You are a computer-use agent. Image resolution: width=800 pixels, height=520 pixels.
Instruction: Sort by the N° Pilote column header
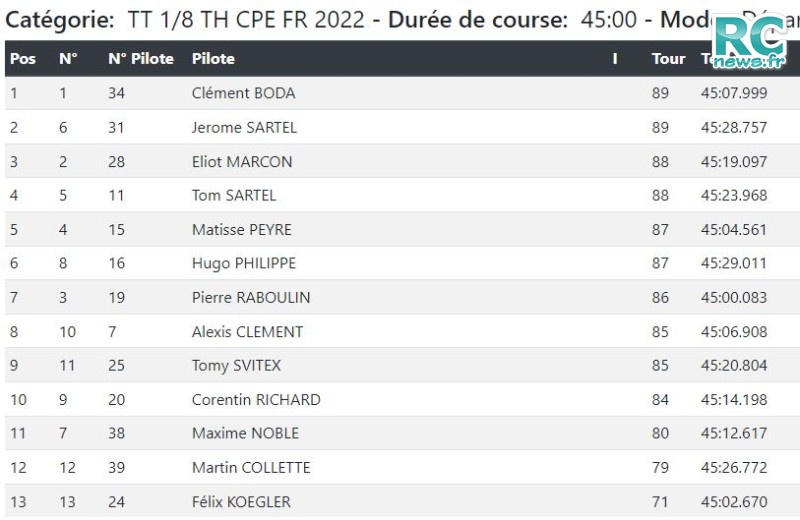coord(141,59)
